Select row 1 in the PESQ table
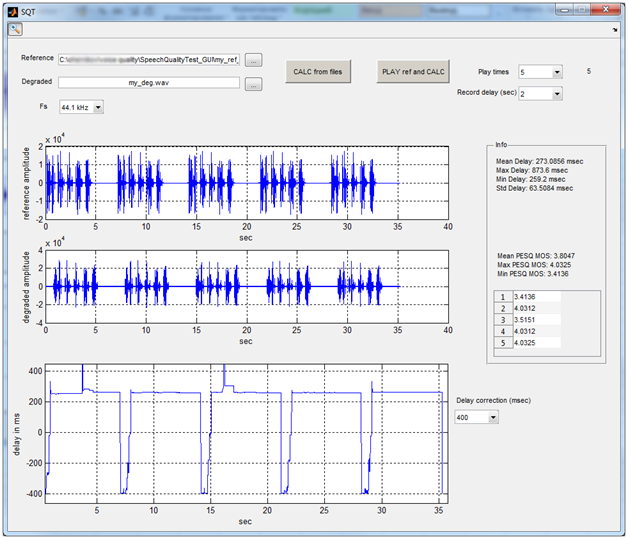628x539 pixels. click(x=504, y=297)
